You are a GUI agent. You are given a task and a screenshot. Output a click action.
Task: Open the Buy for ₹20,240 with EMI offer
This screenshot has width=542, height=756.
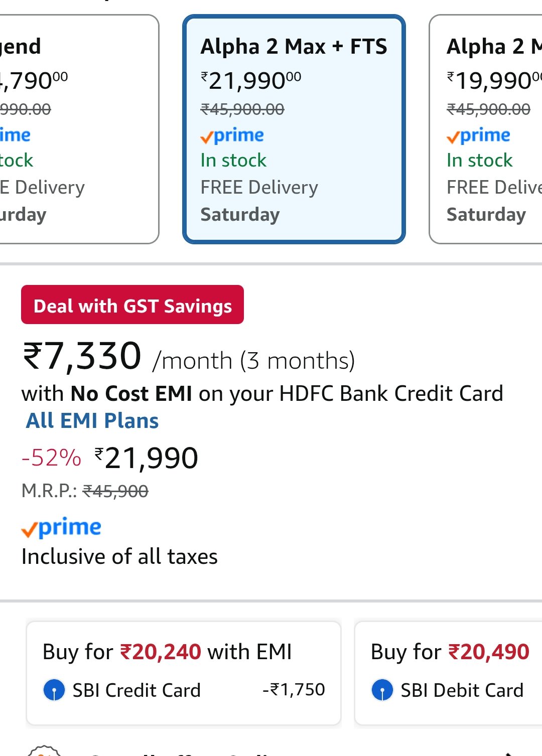[167, 652]
